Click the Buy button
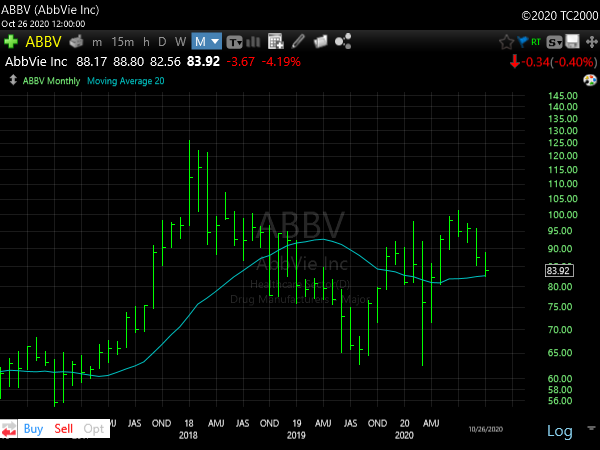 point(33,429)
